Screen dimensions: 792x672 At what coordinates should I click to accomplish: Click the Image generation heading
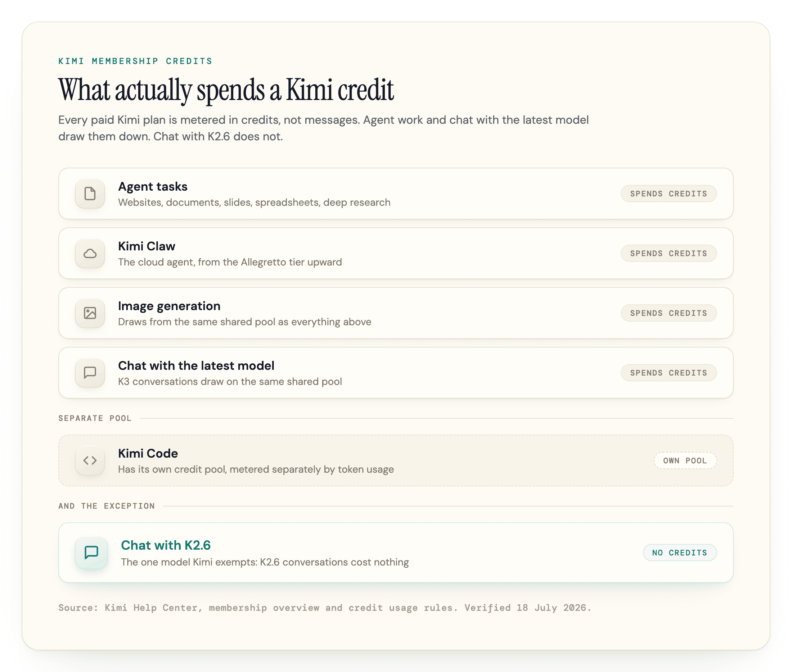coord(169,306)
